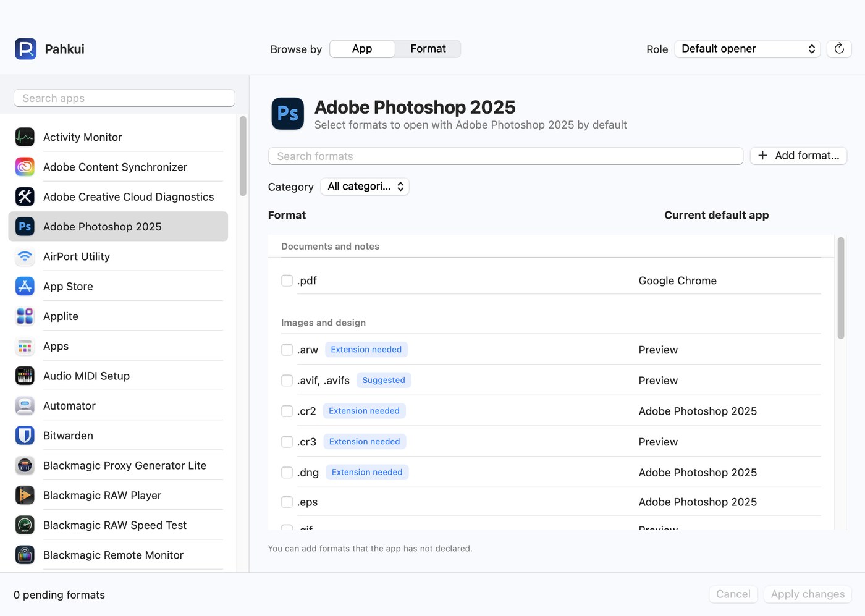Focus the Search formats field
The image size is (865, 616).
[505, 156]
